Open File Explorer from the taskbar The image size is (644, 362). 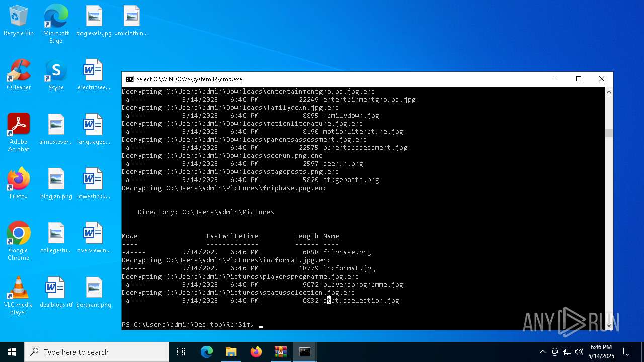pos(231,352)
